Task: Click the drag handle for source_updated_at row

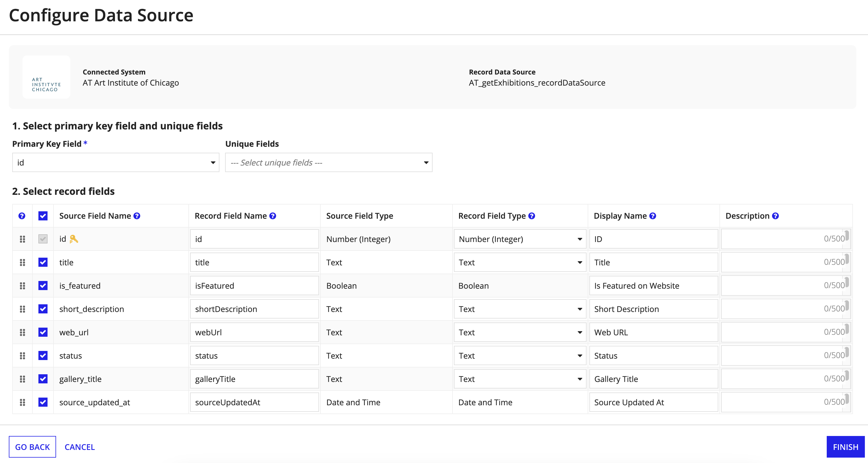Action: [22, 402]
